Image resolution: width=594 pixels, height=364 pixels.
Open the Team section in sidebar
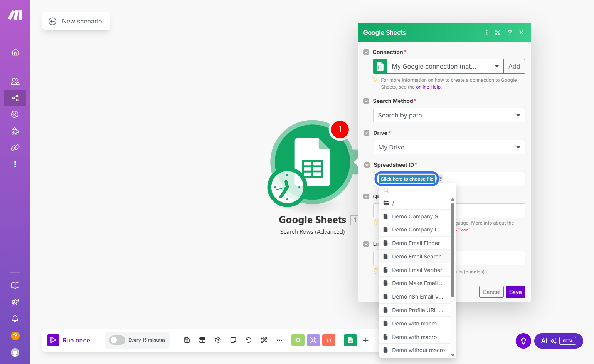tap(15, 81)
